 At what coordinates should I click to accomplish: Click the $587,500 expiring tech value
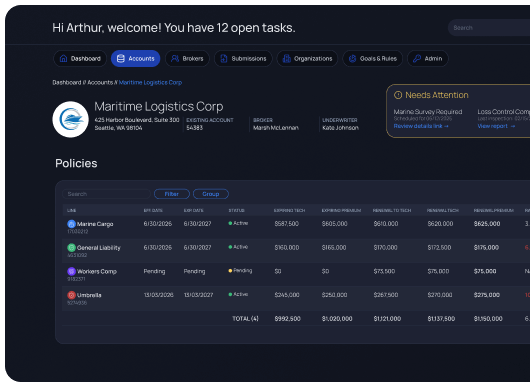287,224
